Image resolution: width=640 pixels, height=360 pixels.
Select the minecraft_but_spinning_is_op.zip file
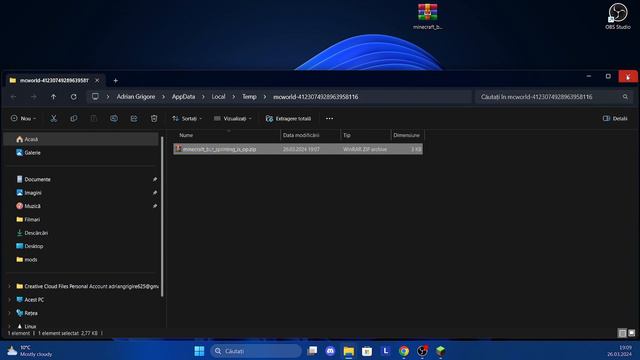pyautogui.click(x=298, y=149)
